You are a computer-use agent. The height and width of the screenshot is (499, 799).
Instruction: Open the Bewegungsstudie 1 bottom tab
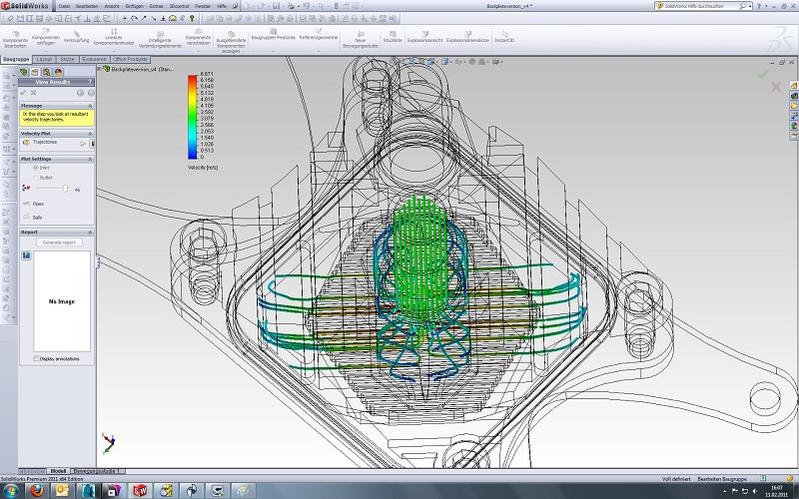tap(97, 471)
